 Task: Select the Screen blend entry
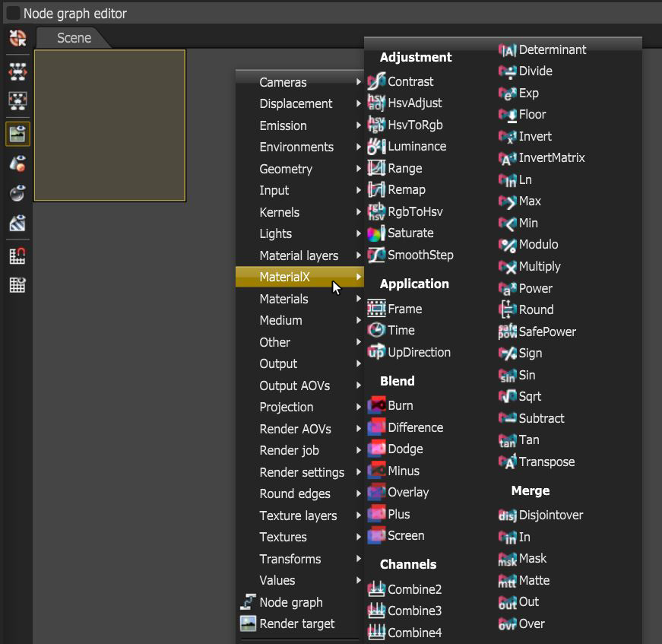pos(396,535)
